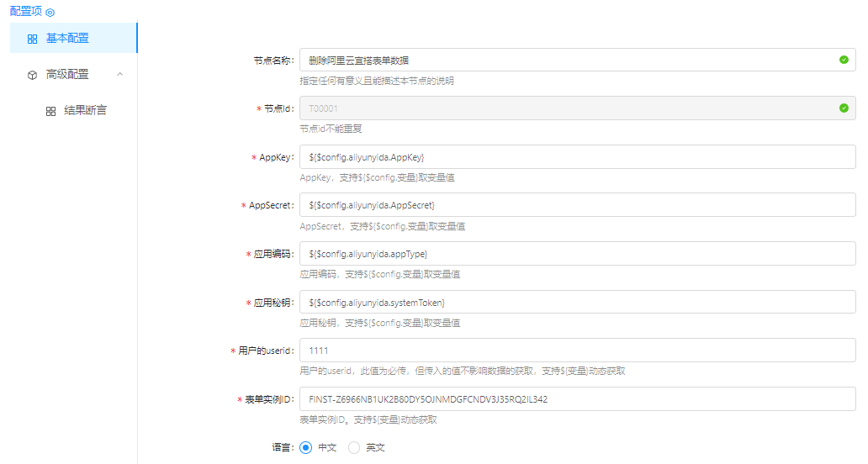Click the 用户的userid input field

[577, 351]
